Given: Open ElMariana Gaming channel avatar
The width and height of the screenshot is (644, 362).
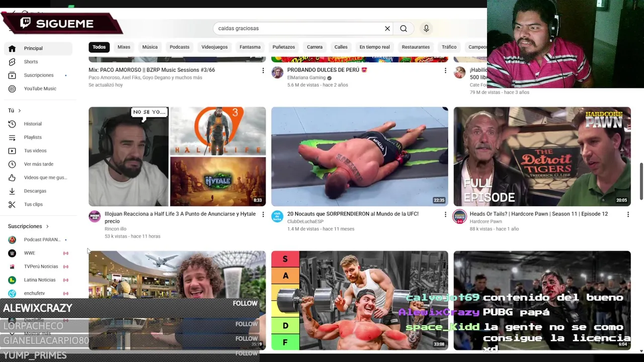Looking at the screenshot, I should coord(277,72).
